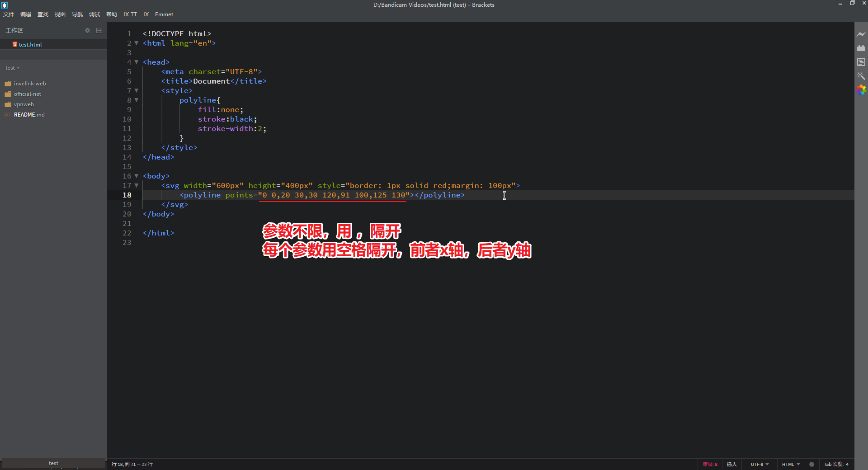Click the 错误:8 error indicator
The image size is (868, 470).
710,464
